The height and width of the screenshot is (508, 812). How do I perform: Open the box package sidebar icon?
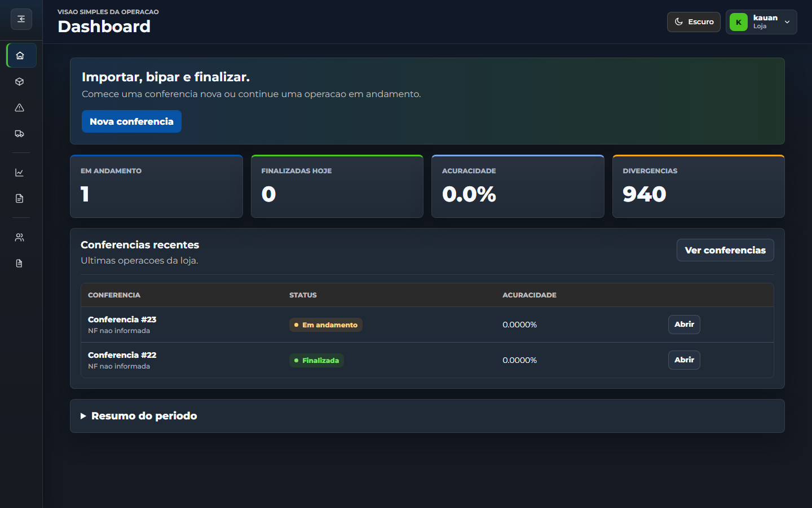(x=20, y=81)
